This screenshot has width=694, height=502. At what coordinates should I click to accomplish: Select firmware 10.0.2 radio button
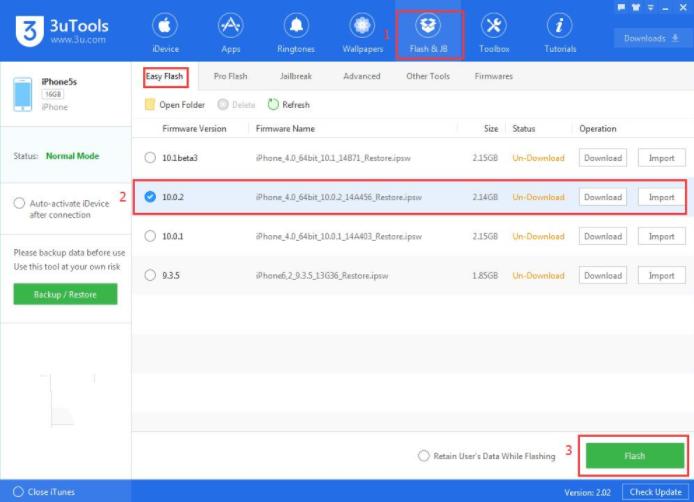coord(150,197)
